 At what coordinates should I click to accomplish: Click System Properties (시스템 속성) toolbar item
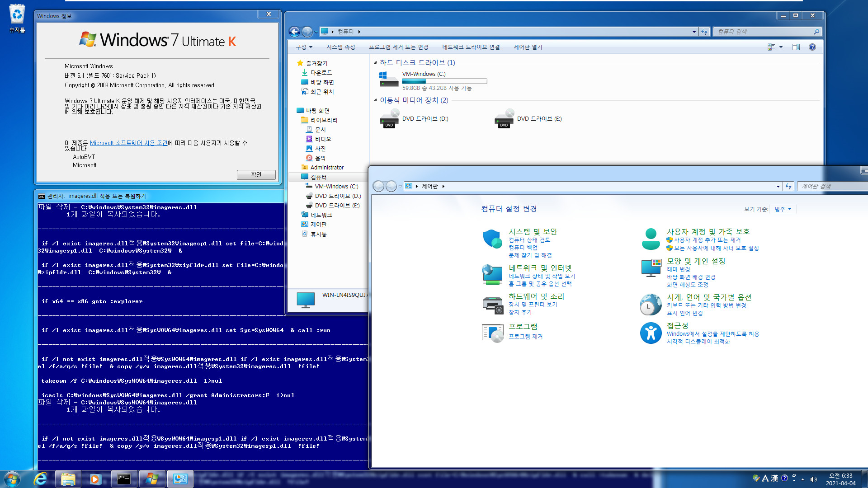340,47
